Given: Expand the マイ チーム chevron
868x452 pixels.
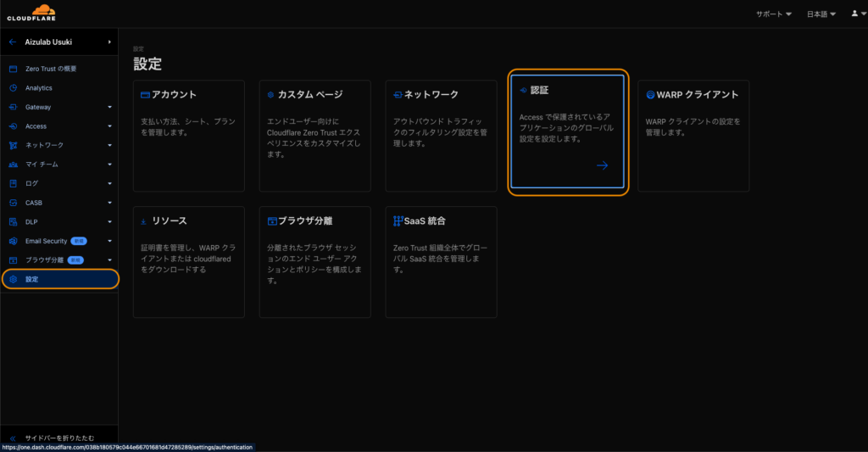Looking at the screenshot, I should click(x=109, y=165).
